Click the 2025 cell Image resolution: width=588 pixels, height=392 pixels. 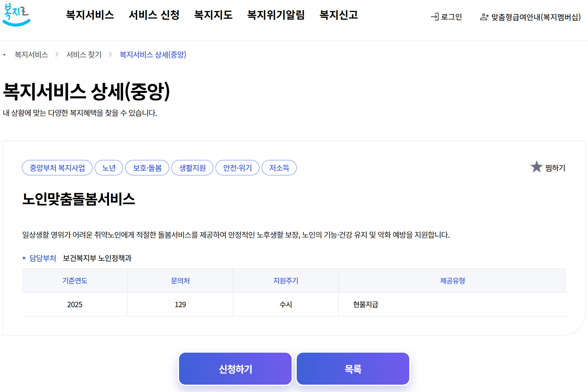pos(75,304)
